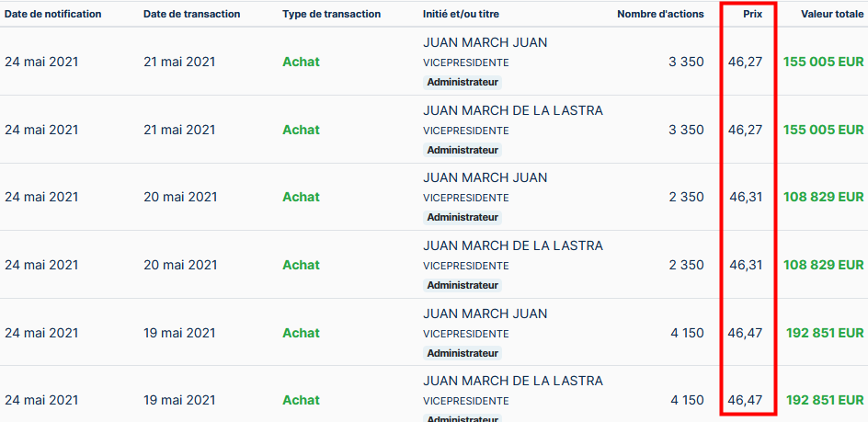Select the Type de transaction header
The height and width of the screenshot is (422, 868).
331,15
